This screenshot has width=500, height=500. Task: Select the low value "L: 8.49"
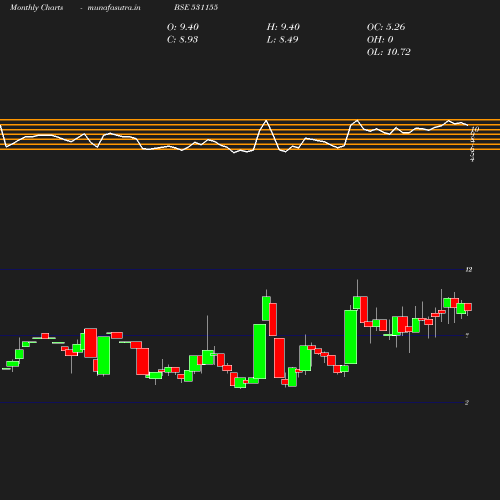282,40
